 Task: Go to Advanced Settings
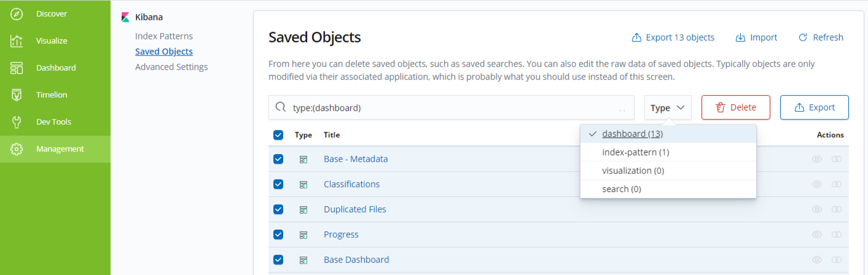pos(171,67)
